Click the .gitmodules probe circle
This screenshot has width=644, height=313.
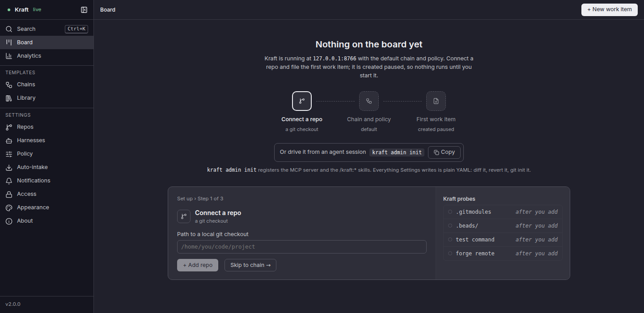point(450,212)
